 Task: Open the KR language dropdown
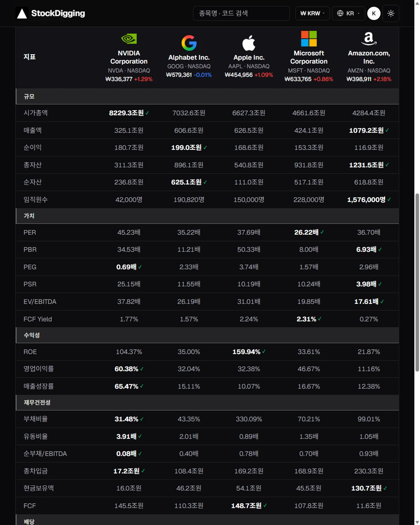point(348,13)
